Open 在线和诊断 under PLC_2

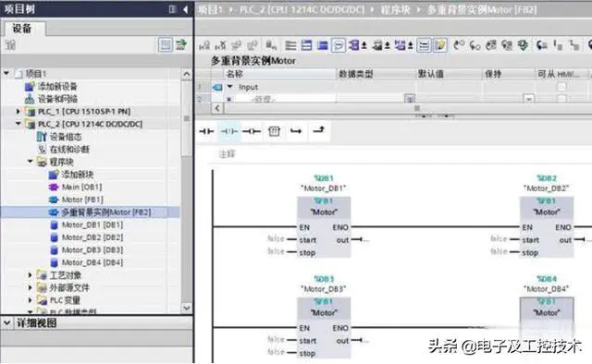pos(69,150)
